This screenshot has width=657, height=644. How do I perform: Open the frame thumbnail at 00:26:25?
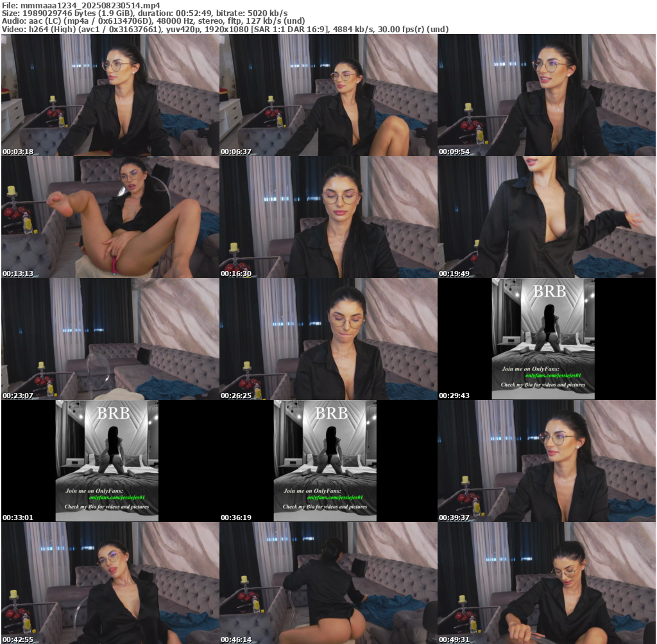coord(328,339)
